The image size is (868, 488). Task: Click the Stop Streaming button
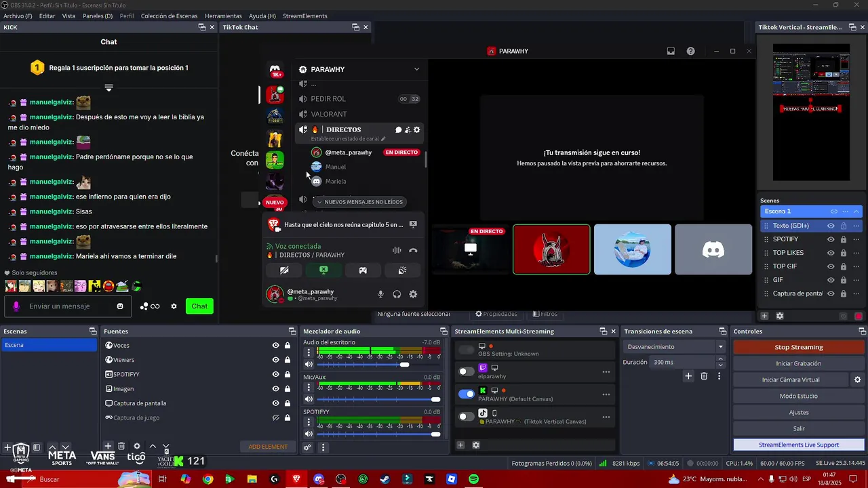click(799, 347)
